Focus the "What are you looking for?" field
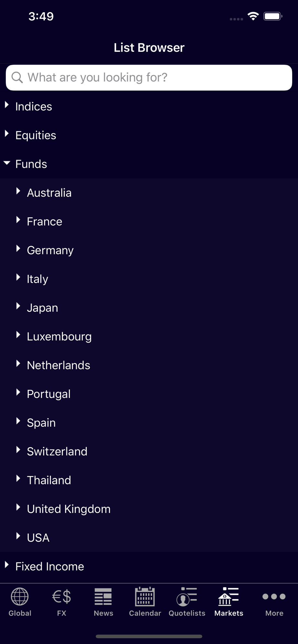 155,77
